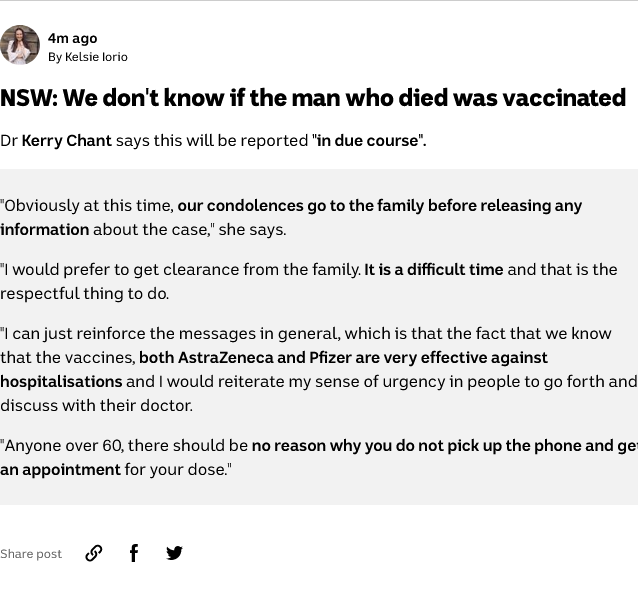Screen dimensions: 638x593
Task: Click the bold name "Kerry Chant"
Action: [66, 141]
